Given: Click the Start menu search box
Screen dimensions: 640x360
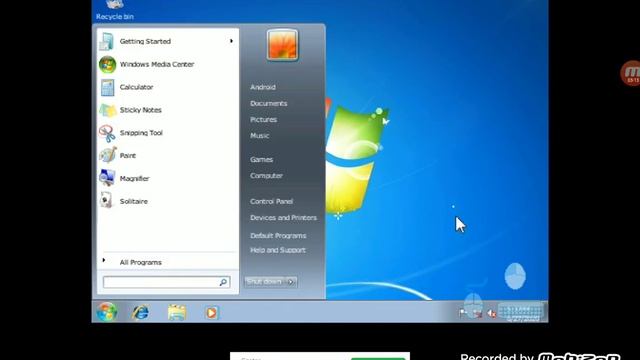Looking at the screenshot, I should tap(167, 282).
